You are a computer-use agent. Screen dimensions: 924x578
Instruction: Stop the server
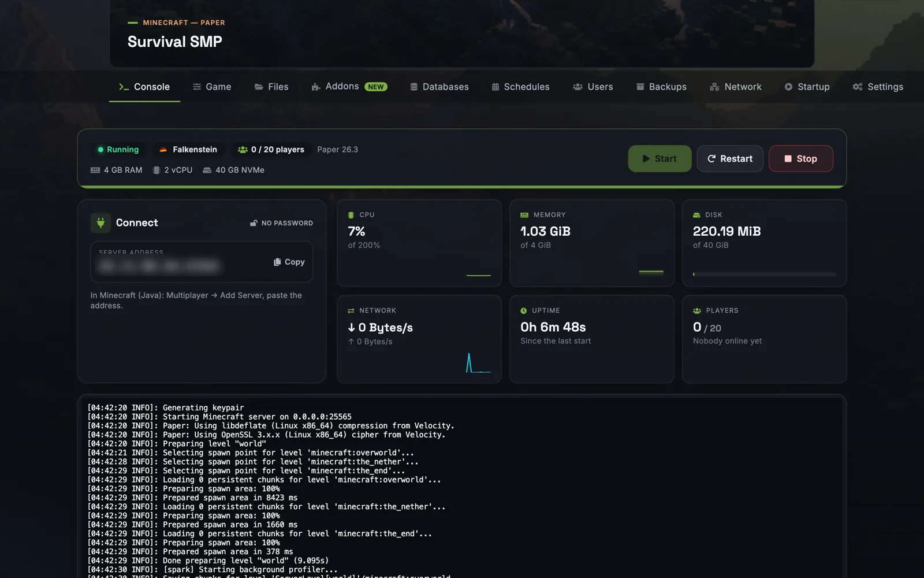pyautogui.click(x=800, y=158)
